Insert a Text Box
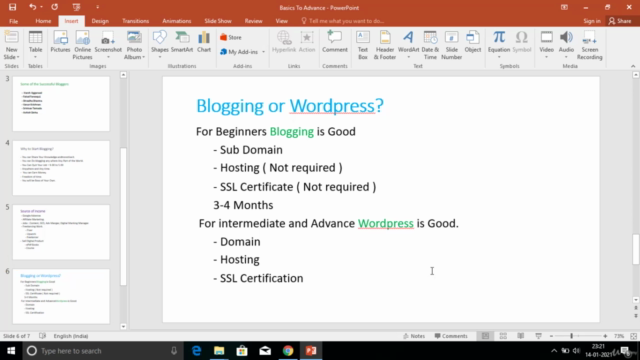 pos(363,45)
